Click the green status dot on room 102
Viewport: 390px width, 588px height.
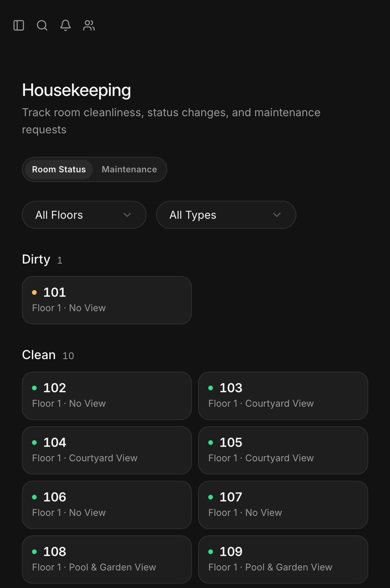point(34,388)
